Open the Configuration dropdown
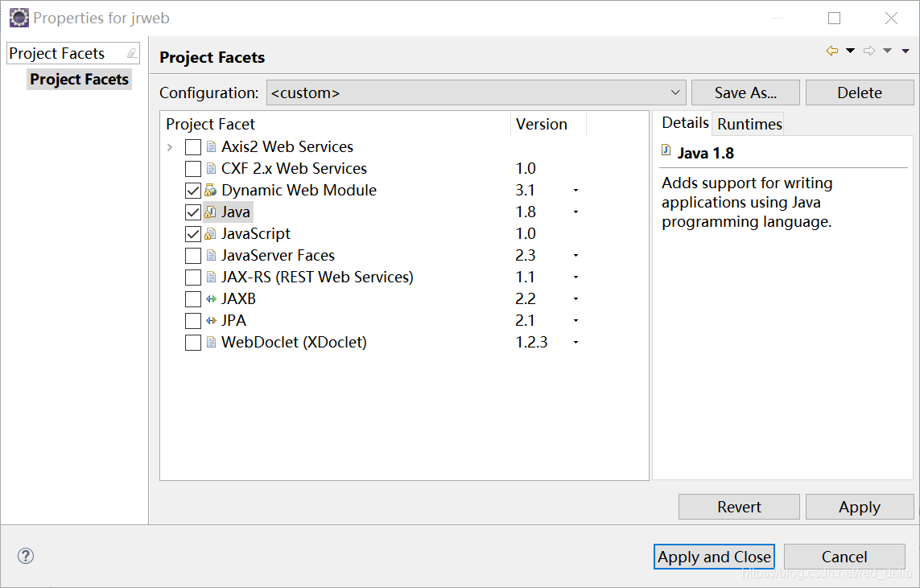 676,93
